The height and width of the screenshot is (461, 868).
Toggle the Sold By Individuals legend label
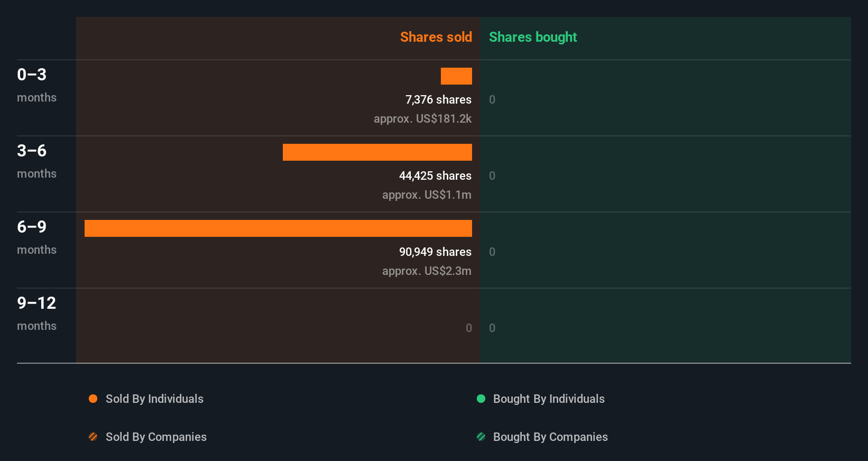pyautogui.click(x=154, y=399)
